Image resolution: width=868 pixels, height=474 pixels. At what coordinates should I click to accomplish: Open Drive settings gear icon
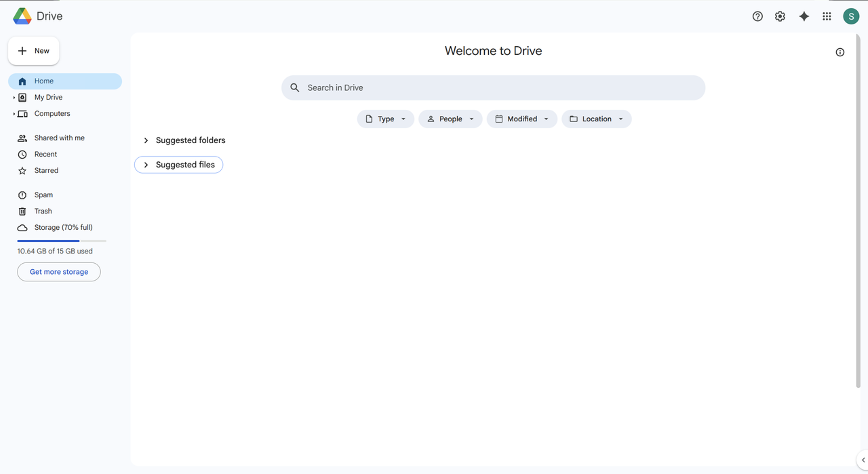tap(780, 17)
